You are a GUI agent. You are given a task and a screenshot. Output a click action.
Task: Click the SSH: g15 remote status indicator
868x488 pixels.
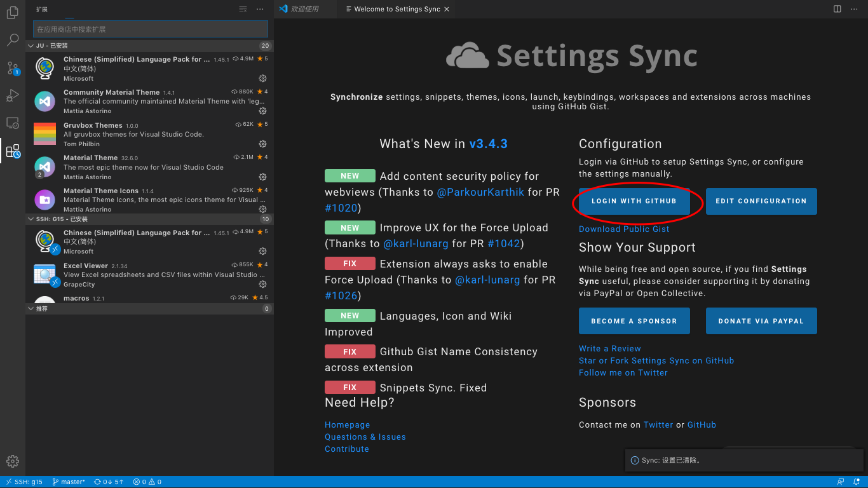point(25,482)
